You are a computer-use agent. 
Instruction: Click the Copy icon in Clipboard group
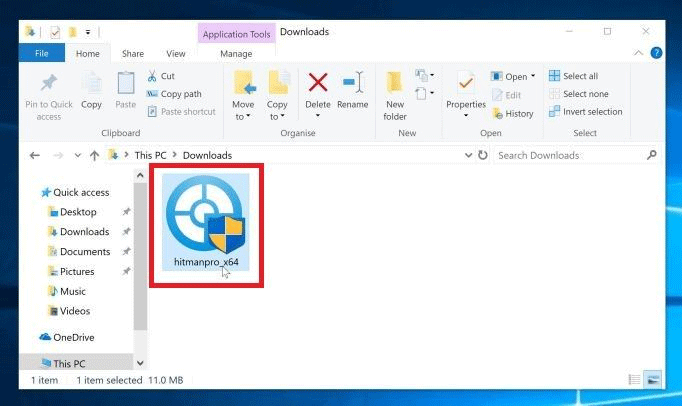91,83
